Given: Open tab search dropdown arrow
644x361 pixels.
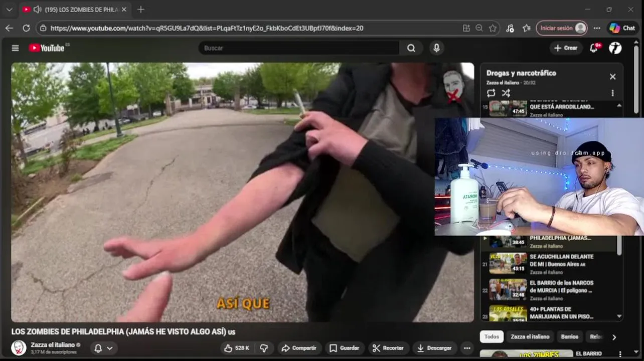Looking at the screenshot, I should (x=9, y=10).
